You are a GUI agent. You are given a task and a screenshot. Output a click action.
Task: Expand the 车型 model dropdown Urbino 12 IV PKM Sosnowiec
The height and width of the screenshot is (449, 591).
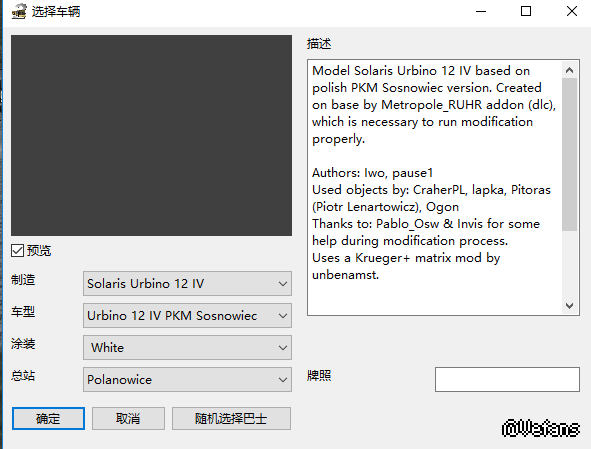(187, 316)
